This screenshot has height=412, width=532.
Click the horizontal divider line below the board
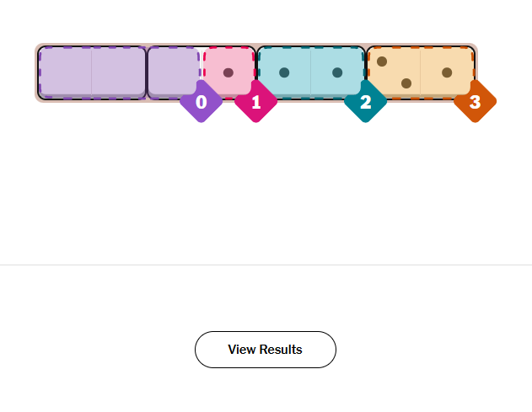tap(266, 265)
